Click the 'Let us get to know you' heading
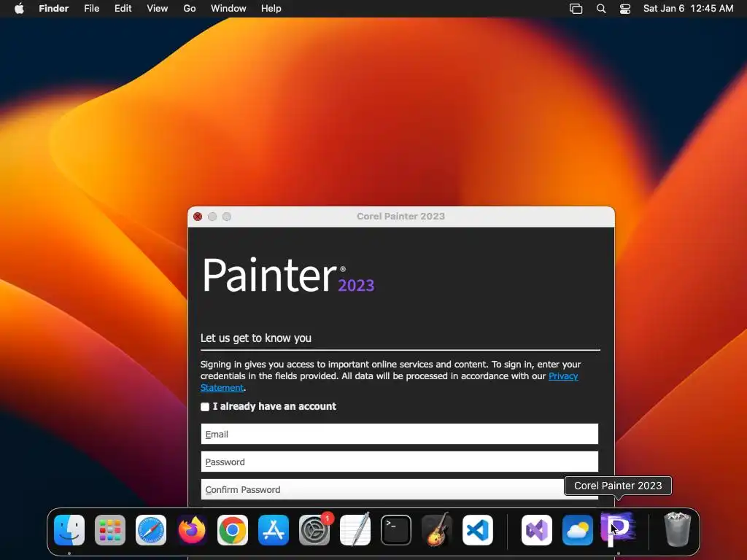This screenshot has width=747, height=560. [256, 338]
